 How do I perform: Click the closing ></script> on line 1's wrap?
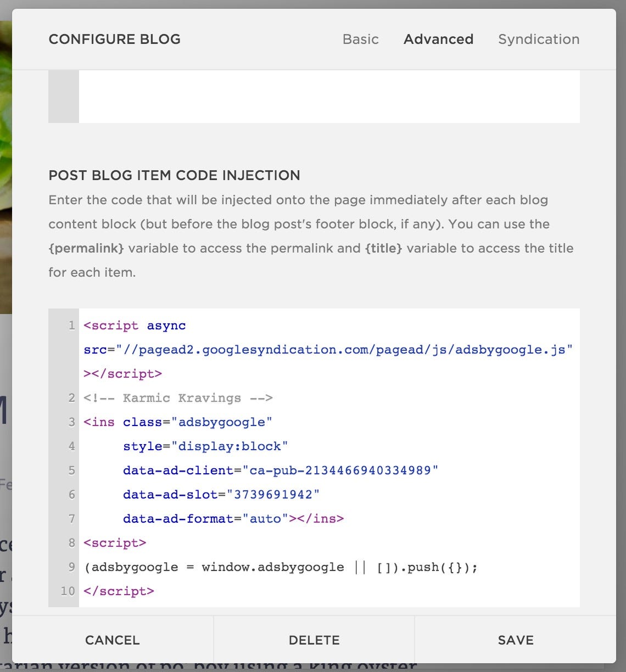pyautogui.click(x=123, y=374)
